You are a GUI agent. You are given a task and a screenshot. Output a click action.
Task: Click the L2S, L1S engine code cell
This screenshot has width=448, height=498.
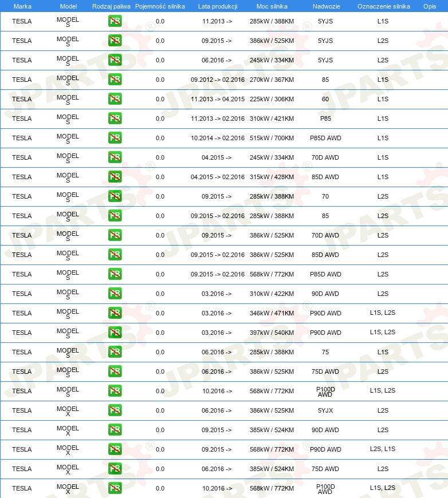pyautogui.click(x=383, y=449)
